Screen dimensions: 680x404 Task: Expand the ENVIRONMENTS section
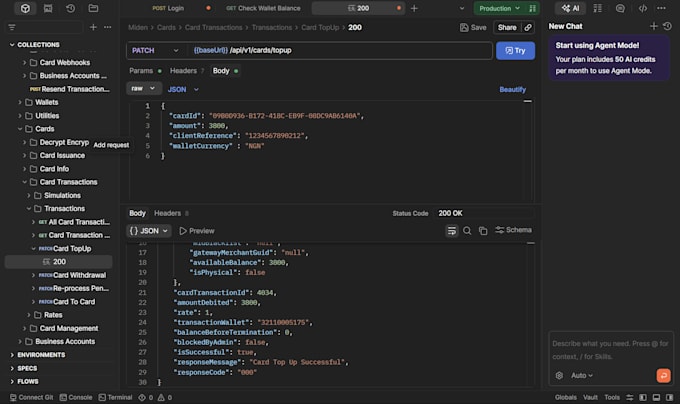pyautogui.click(x=12, y=355)
